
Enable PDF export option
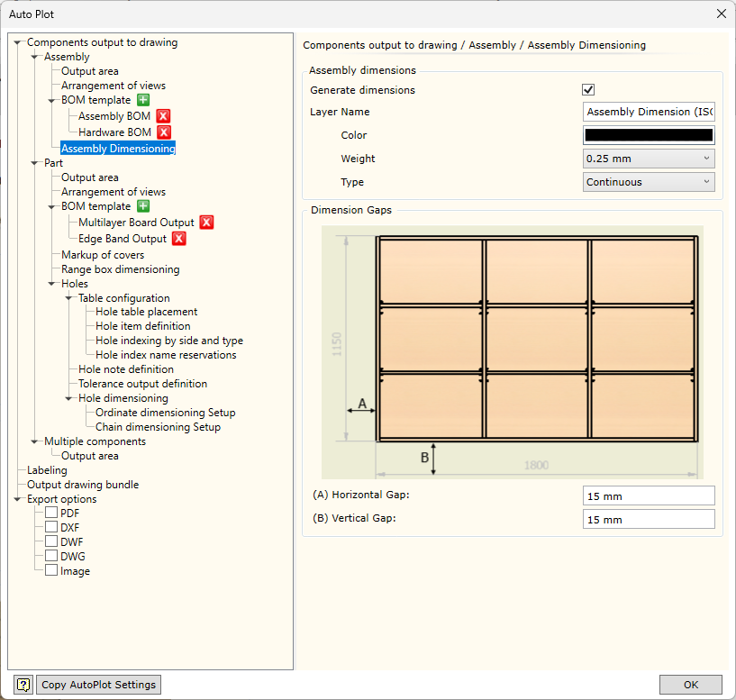pyautogui.click(x=51, y=513)
